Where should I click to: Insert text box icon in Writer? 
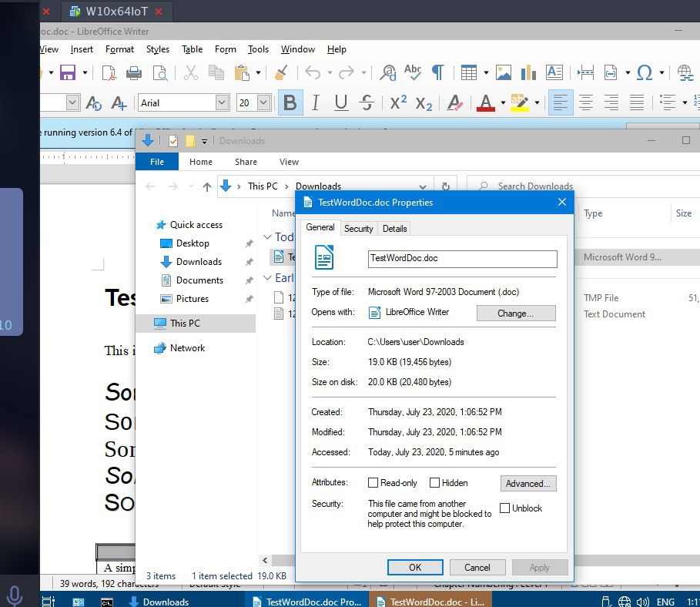[554, 72]
